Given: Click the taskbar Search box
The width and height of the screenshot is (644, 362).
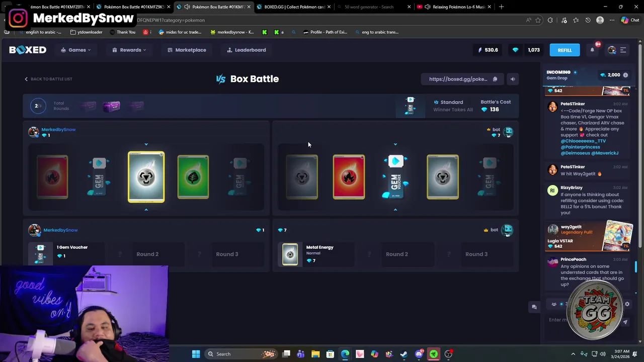Looking at the screenshot, I should pyautogui.click(x=240, y=354).
